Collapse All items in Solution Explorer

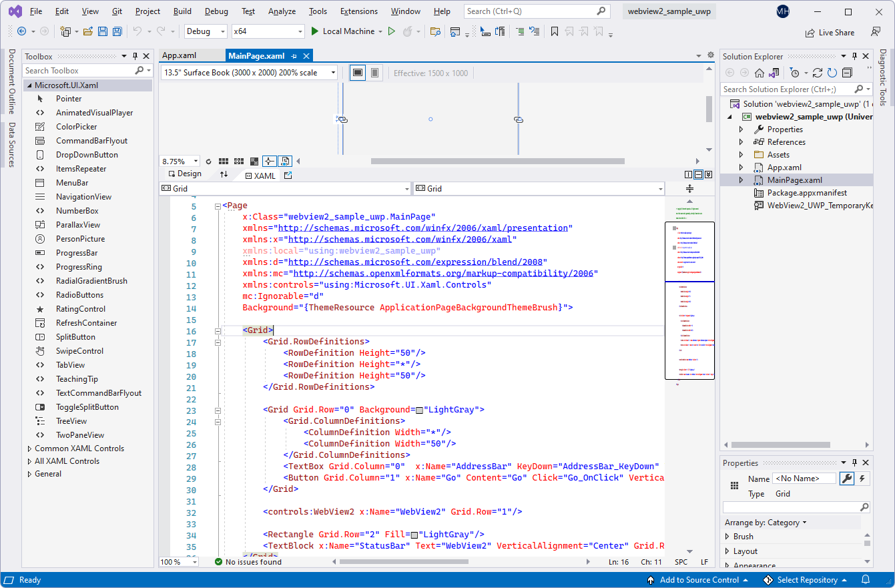[x=847, y=73]
